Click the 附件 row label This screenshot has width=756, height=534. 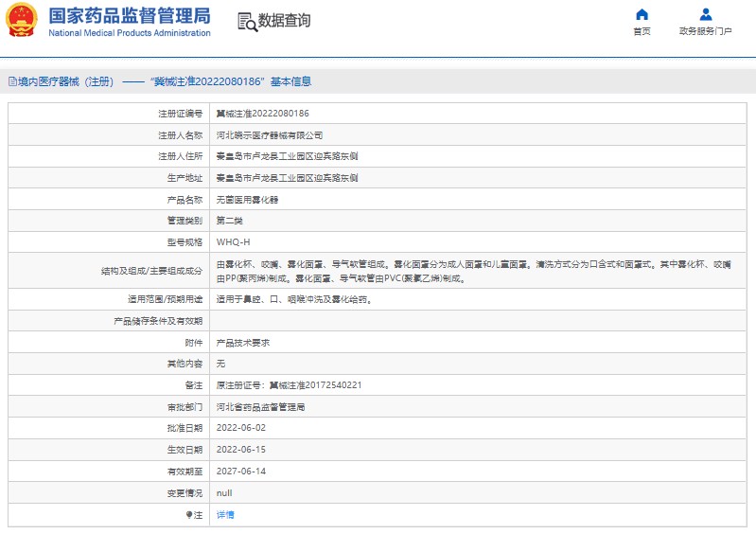(194, 343)
